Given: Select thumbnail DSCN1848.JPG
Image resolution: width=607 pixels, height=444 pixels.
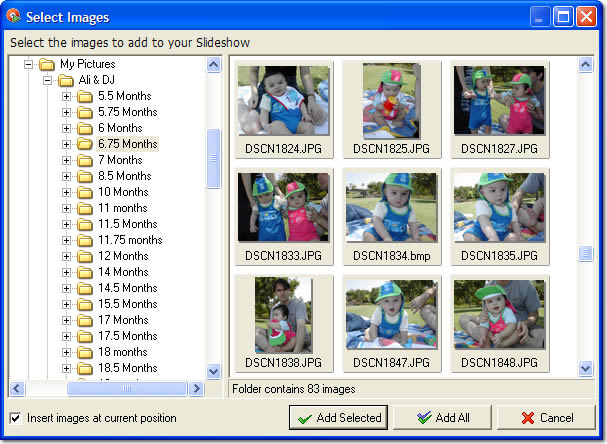Looking at the screenshot, I should click(499, 324).
